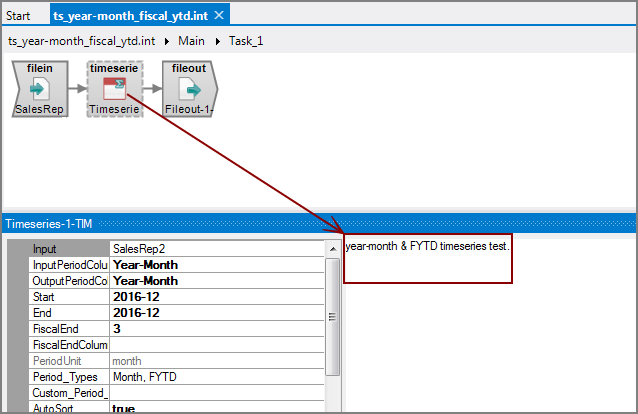Click the empty FiscalEndColumn value field
Image resolution: width=638 pixels, height=414 pixels.
[x=217, y=345]
